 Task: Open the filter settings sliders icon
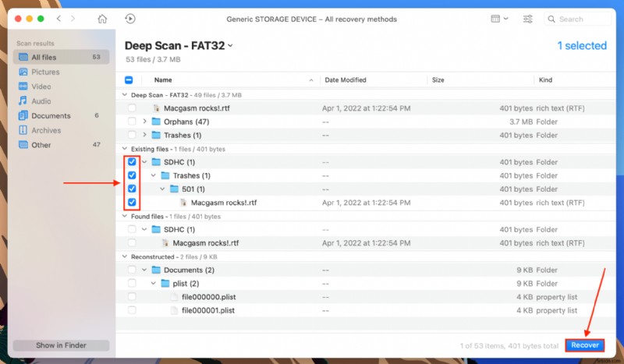(528, 19)
